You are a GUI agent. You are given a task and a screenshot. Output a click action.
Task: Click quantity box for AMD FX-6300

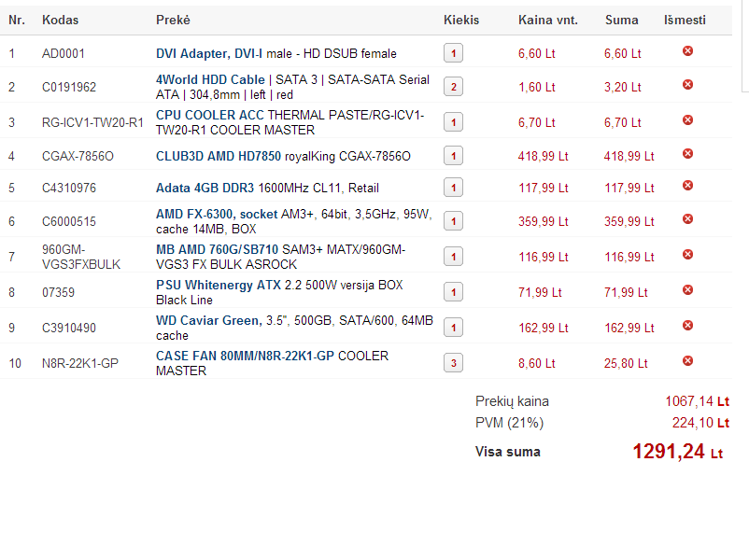tap(453, 221)
